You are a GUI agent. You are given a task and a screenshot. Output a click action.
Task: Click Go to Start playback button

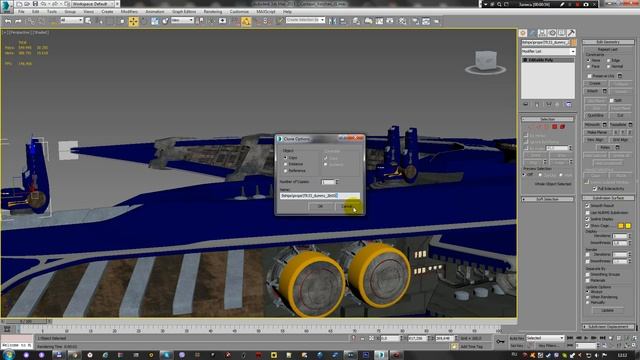(570, 338)
